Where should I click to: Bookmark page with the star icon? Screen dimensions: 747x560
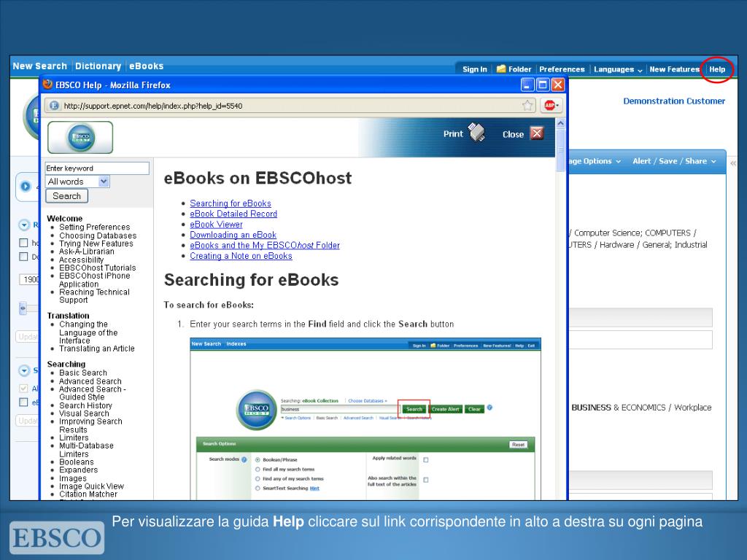[527, 105]
